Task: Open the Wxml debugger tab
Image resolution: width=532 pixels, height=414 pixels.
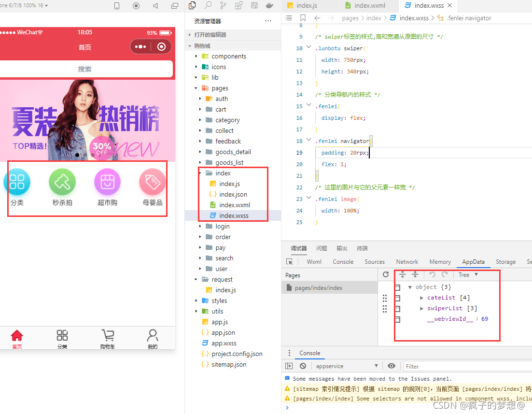Action: (x=314, y=261)
